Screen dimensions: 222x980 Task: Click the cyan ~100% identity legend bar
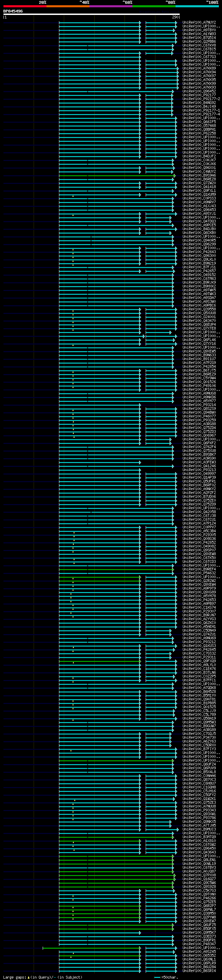197,6
